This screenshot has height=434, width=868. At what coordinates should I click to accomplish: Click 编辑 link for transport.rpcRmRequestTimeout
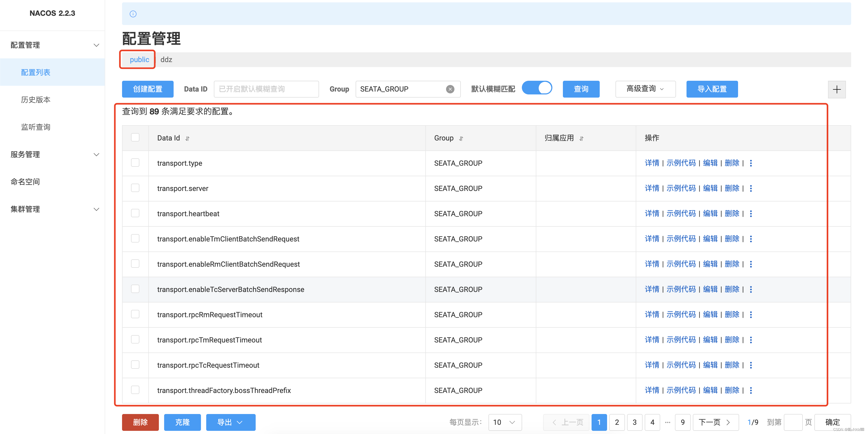point(710,315)
